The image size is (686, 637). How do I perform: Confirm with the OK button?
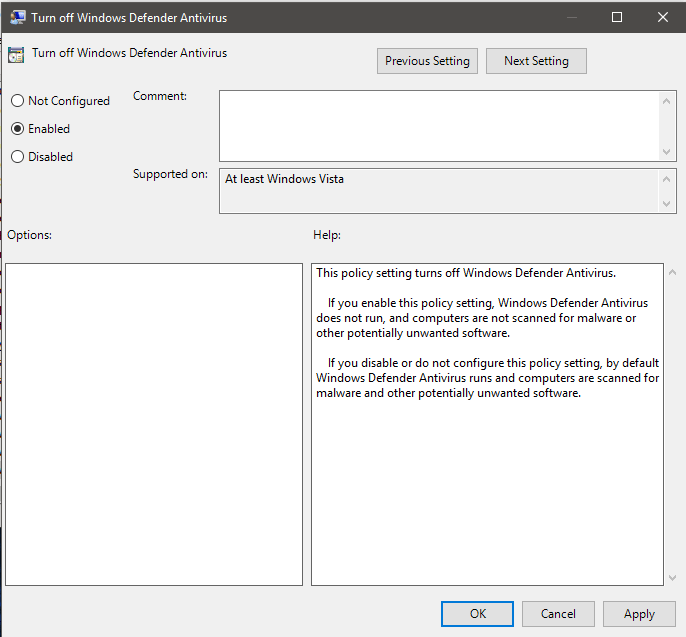click(x=477, y=613)
